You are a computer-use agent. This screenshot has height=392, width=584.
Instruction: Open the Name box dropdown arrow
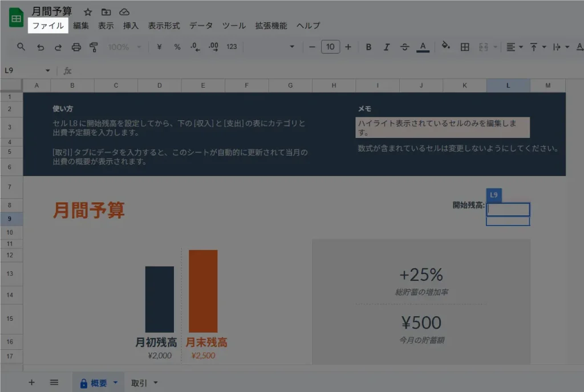tap(48, 70)
